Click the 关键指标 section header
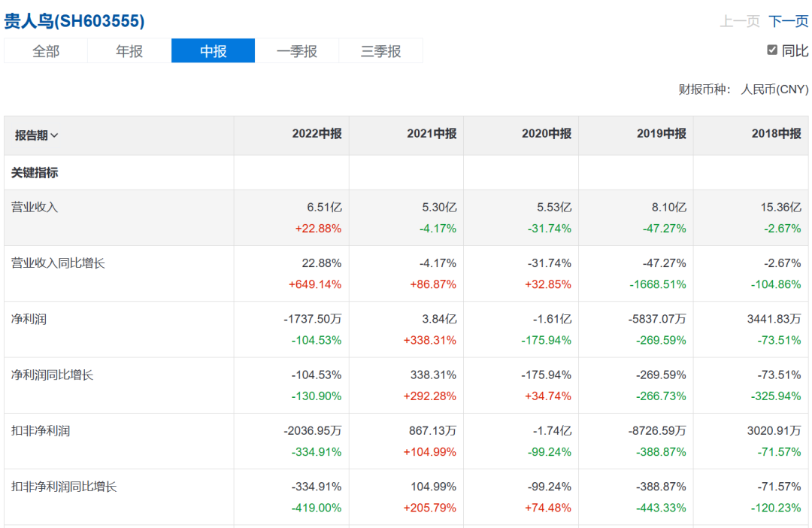The image size is (812, 528). 35,173
